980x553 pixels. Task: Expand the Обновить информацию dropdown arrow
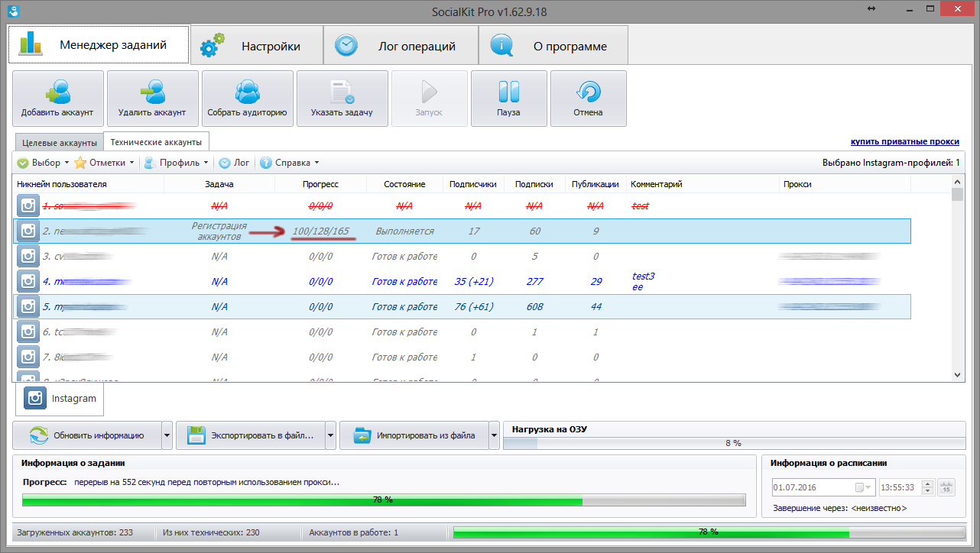pyautogui.click(x=167, y=435)
